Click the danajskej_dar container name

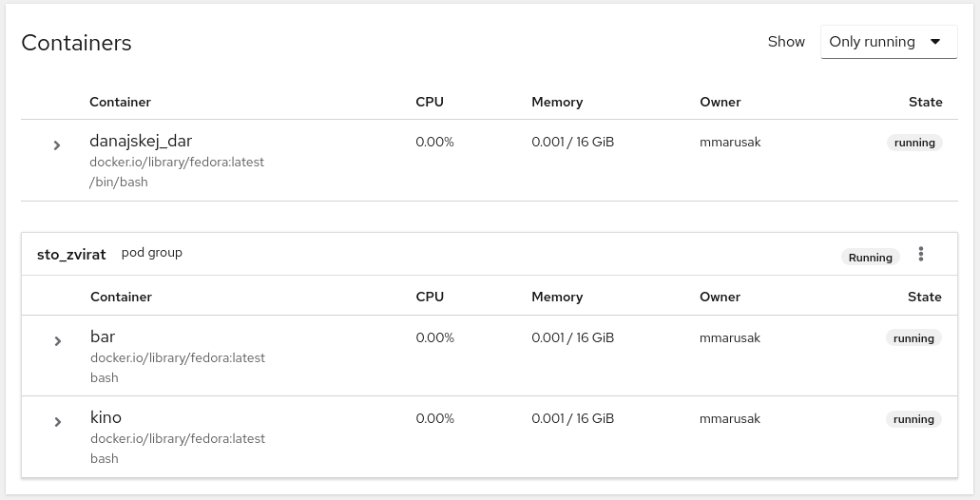pyautogui.click(x=141, y=142)
